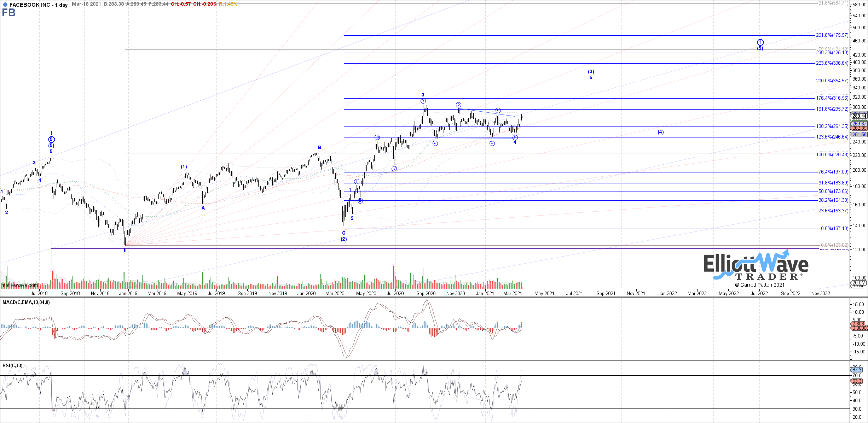This screenshot has height=423, width=868.
Task: Select the 176.4%(316.96) Fibonacci label
Action: 832,98
